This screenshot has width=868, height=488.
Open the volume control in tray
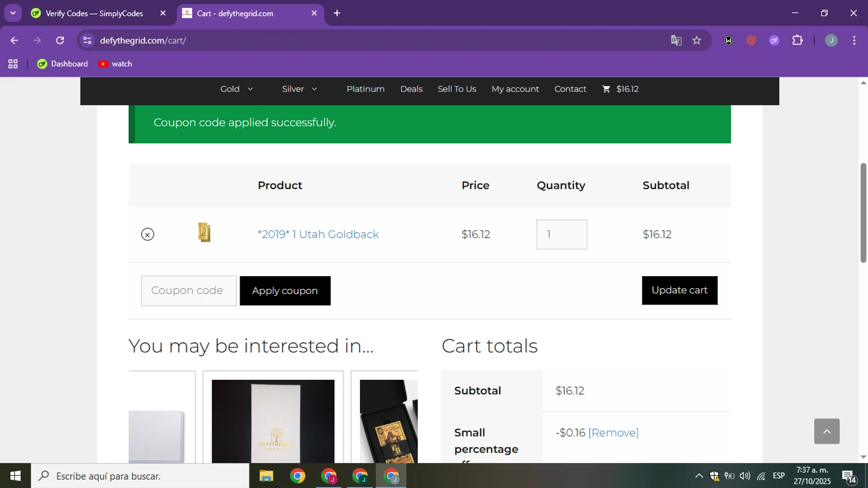click(x=745, y=476)
